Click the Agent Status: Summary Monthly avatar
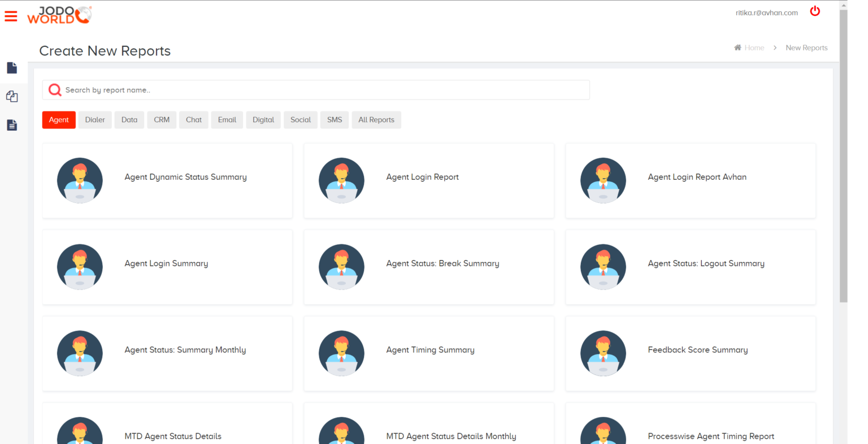The height and width of the screenshot is (444, 868). [x=80, y=354]
